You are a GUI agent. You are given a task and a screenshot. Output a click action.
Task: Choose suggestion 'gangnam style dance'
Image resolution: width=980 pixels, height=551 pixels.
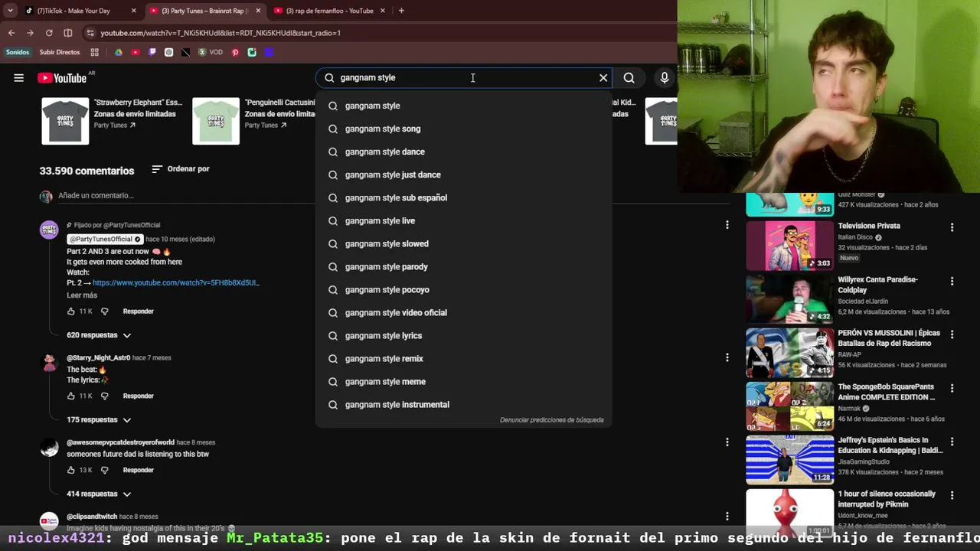point(463,152)
